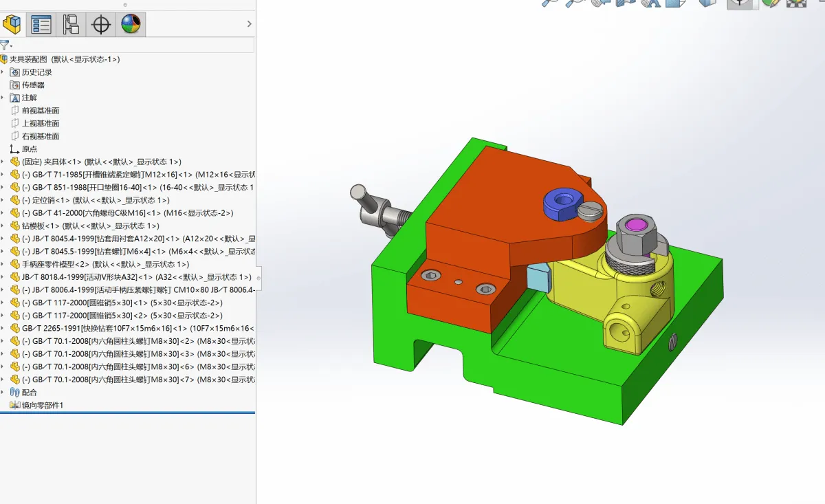Click the Apply Scene checkered icon
Image resolution: width=825 pixels, height=504 pixels.
click(x=795, y=3)
